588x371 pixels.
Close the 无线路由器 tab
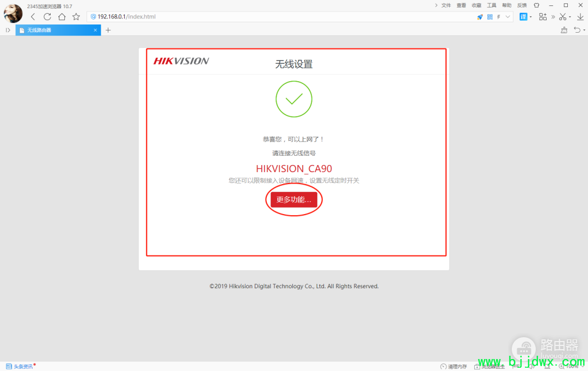pos(95,30)
